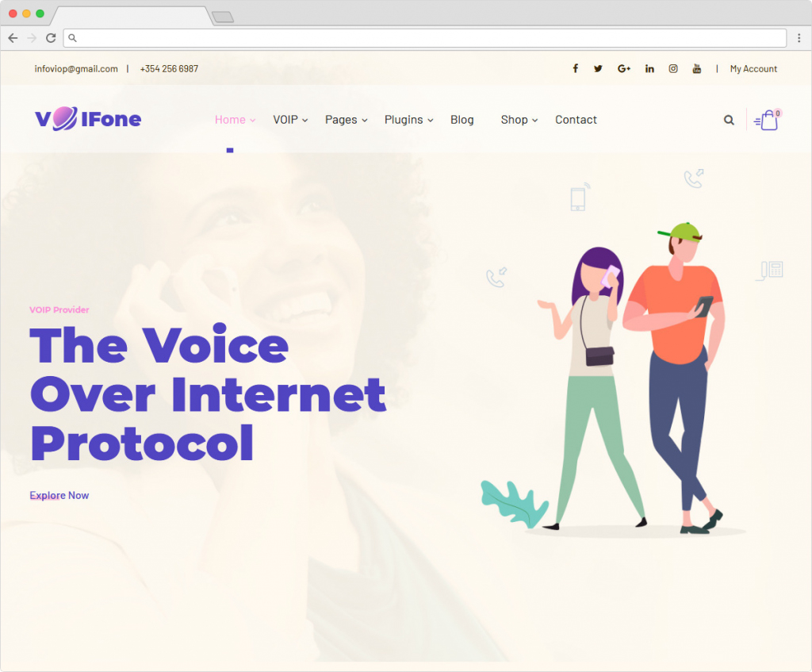The width and height of the screenshot is (812, 672).
Task: Open the shopping bag cart icon
Action: click(768, 120)
